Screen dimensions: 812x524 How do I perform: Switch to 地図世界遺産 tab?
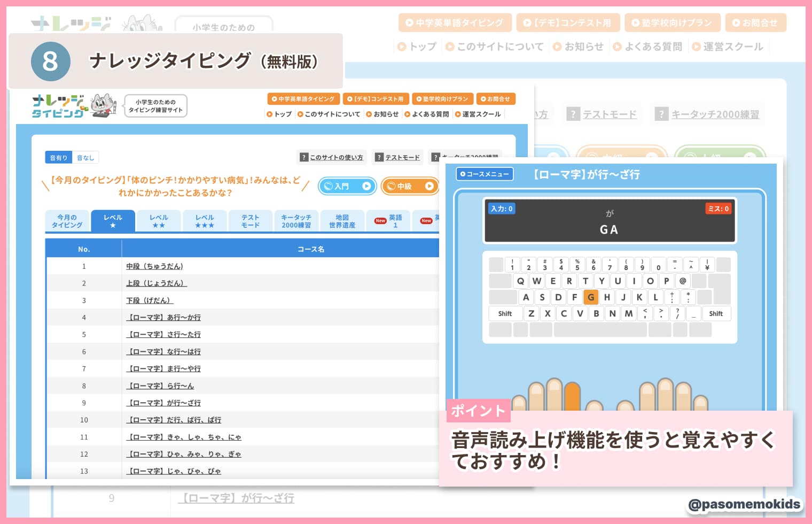(342, 221)
